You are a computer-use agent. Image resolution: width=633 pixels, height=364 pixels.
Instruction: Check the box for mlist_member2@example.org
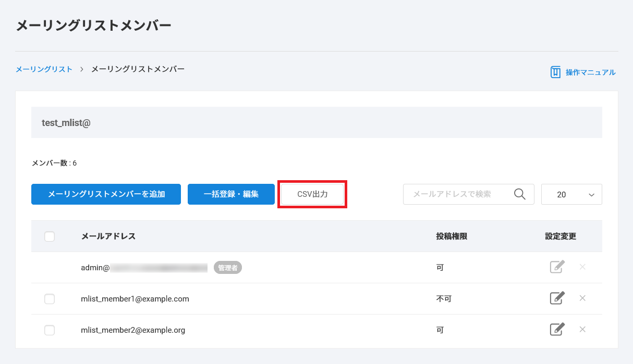click(x=50, y=330)
